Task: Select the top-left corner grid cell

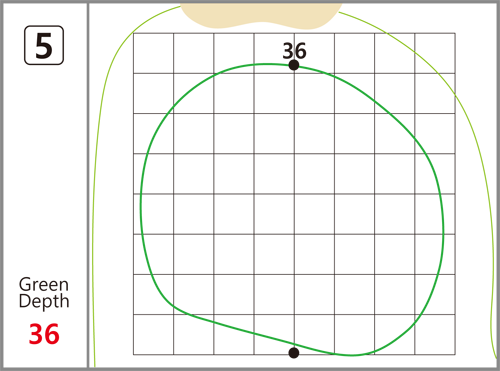Action: point(153,53)
